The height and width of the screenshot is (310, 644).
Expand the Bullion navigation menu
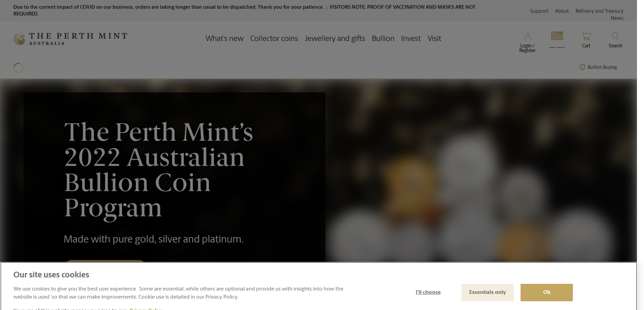tap(383, 39)
